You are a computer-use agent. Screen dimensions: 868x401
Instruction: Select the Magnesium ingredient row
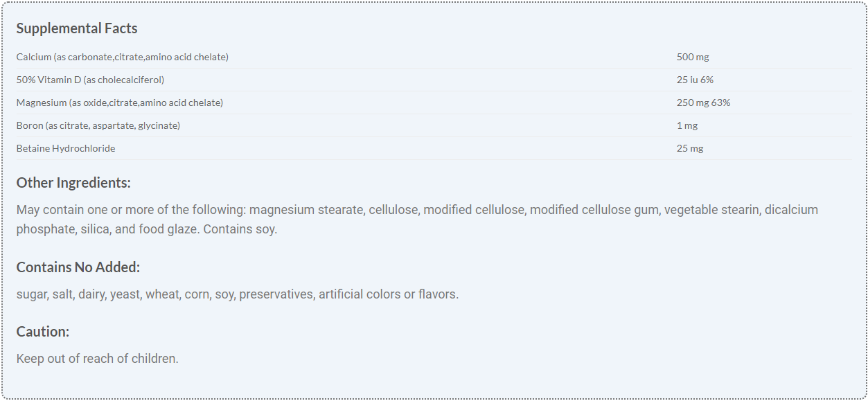click(120, 103)
